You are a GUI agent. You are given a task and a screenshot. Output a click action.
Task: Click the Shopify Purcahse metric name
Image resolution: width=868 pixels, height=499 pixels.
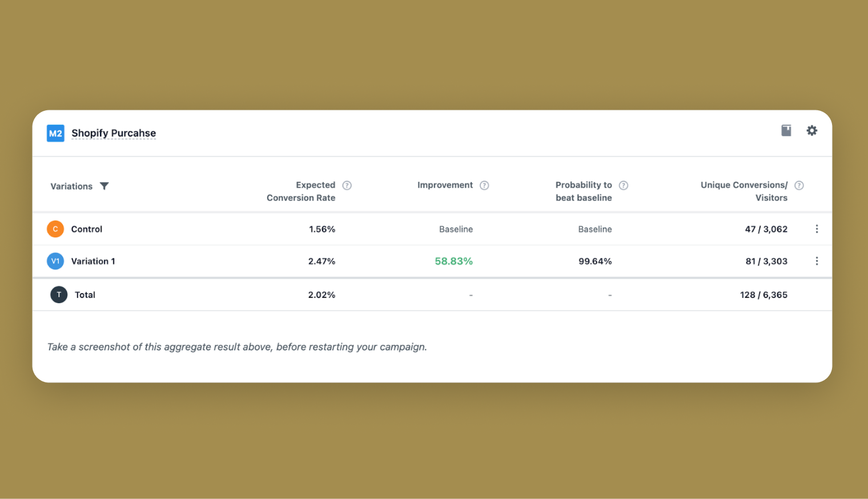click(x=114, y=133)
